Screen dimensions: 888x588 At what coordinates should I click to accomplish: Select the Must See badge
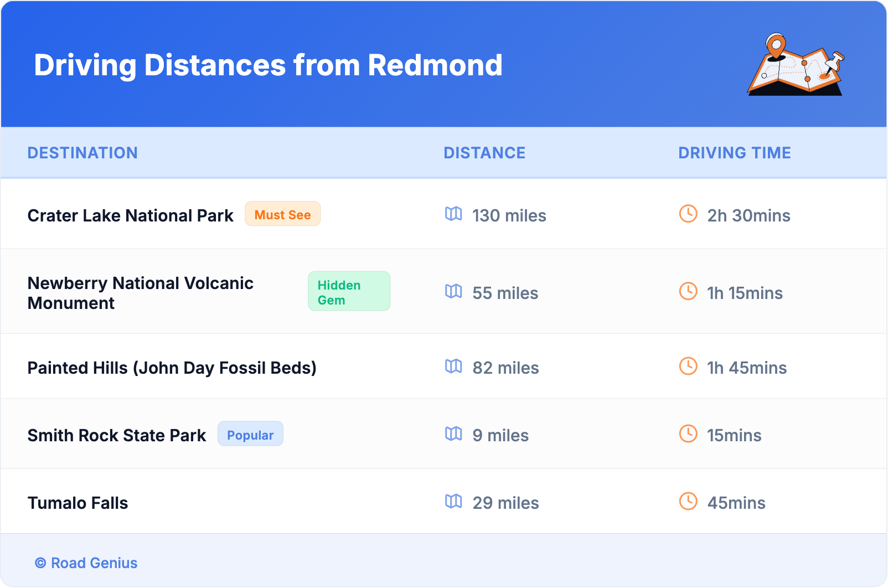[282, 214]
